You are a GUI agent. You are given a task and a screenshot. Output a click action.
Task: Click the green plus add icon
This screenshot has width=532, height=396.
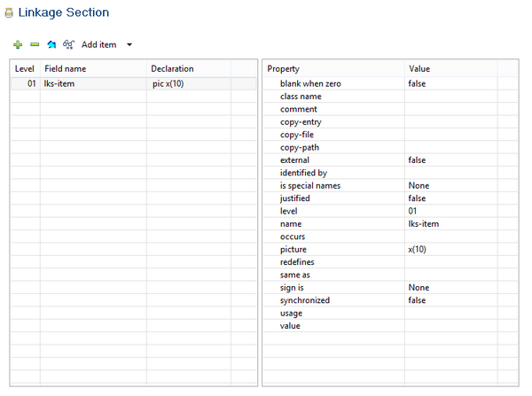18,44
